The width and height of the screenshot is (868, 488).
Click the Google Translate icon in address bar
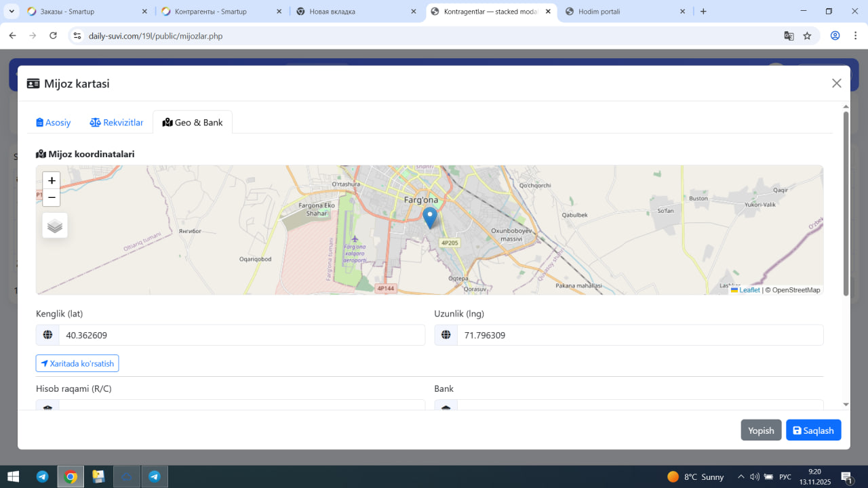click(x=789, y=36)
